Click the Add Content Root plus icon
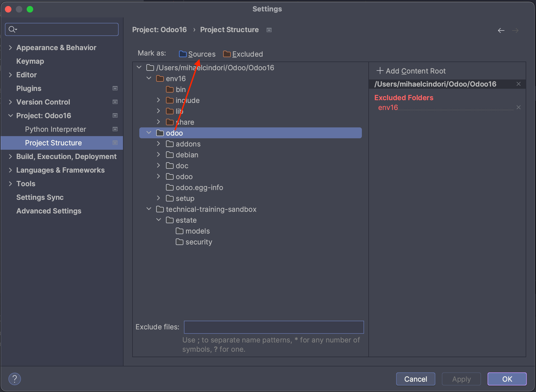Screen dimensions: 536x392 (x=380, y=71)
